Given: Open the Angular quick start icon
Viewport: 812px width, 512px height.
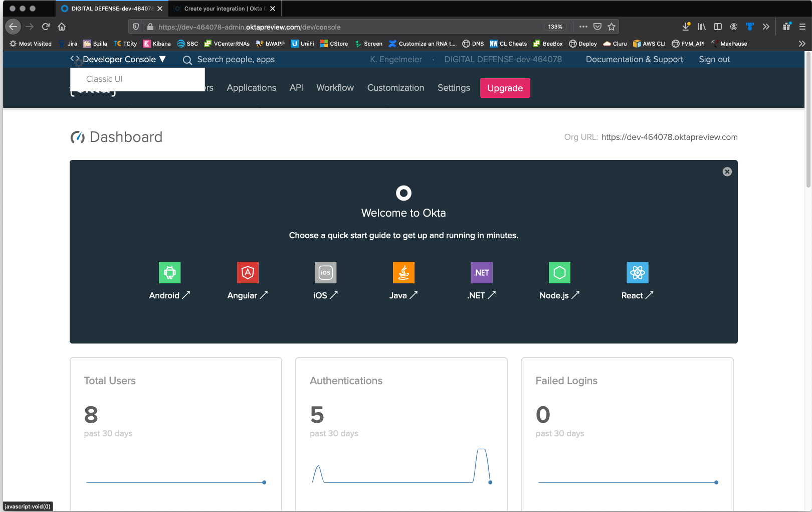Looking at the screenshot, I should click(x=248, y=273).
